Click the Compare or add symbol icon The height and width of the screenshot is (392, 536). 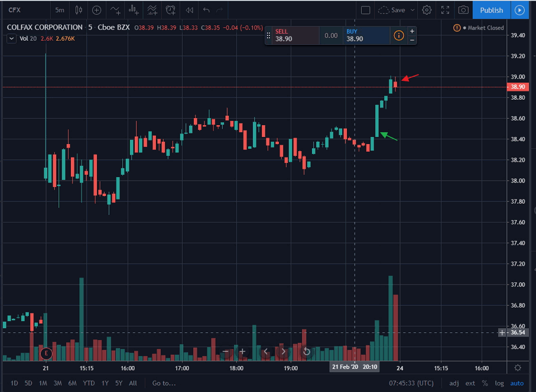click(97, 10)
